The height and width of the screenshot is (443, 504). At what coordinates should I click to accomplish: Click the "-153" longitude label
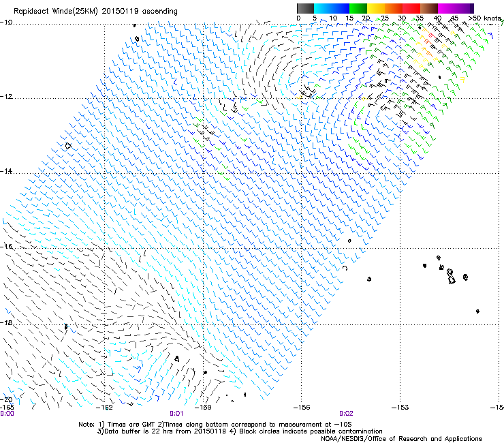[x=400, y=408]
